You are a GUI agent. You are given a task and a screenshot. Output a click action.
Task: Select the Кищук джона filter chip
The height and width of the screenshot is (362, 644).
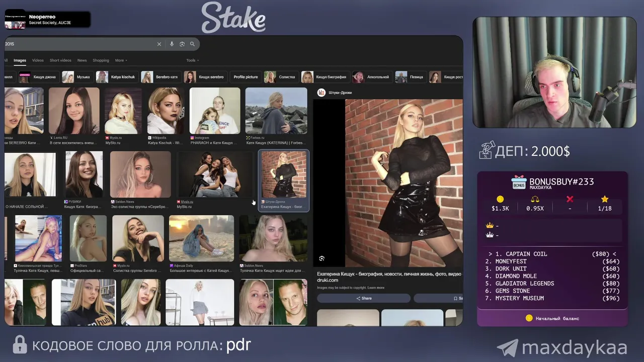pyautogui.click(x=38, y=77)
